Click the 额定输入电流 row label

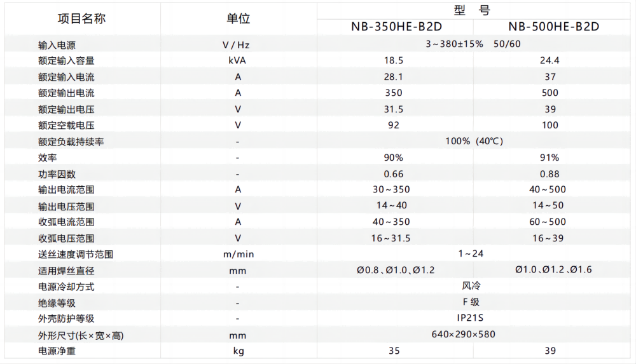click(66, 77)
